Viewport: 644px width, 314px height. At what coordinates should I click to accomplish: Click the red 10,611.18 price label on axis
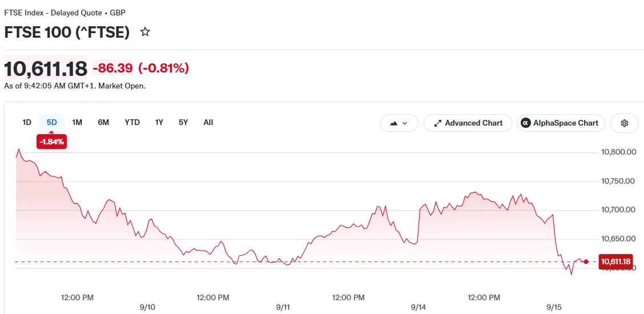[x=615, y=261]
